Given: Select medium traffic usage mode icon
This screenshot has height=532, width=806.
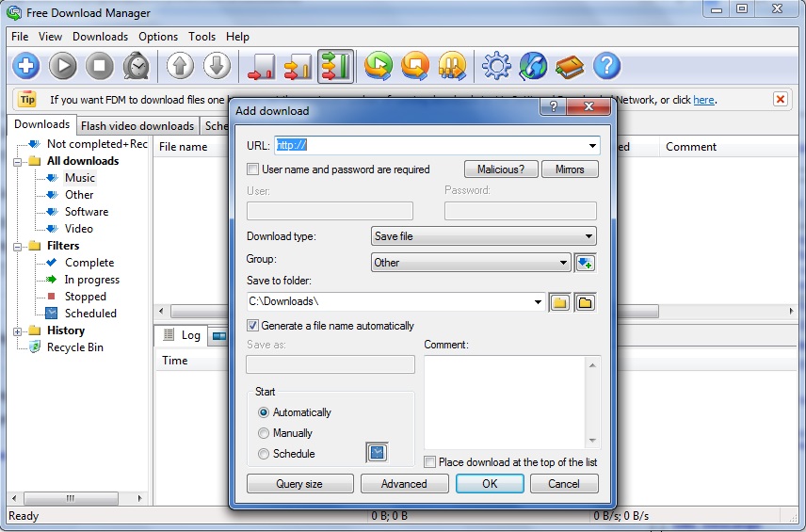Looking at the screenshot, I should tap(298, 66).
